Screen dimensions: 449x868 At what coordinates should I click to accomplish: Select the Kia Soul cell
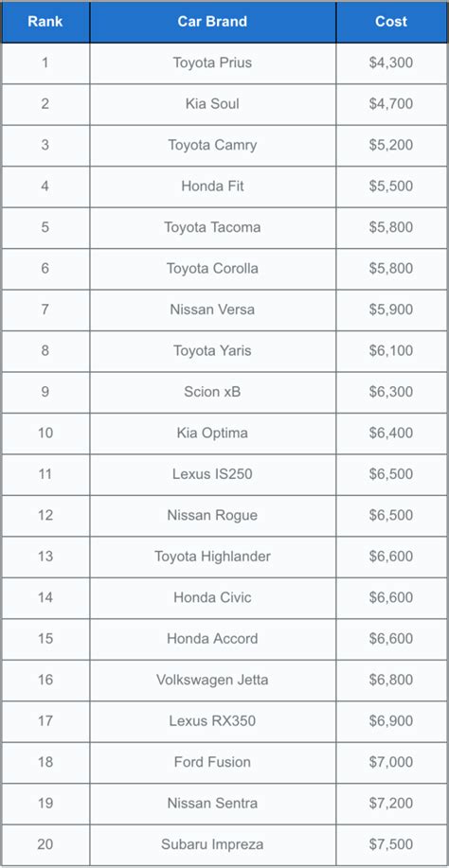[x=212, y=104]
